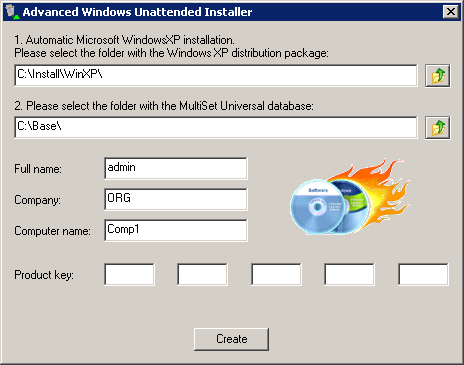The image size is (464, 365).
Task: Click the "select the folder with the MultiSet Universal database" text
Action: tap(188, 106)
